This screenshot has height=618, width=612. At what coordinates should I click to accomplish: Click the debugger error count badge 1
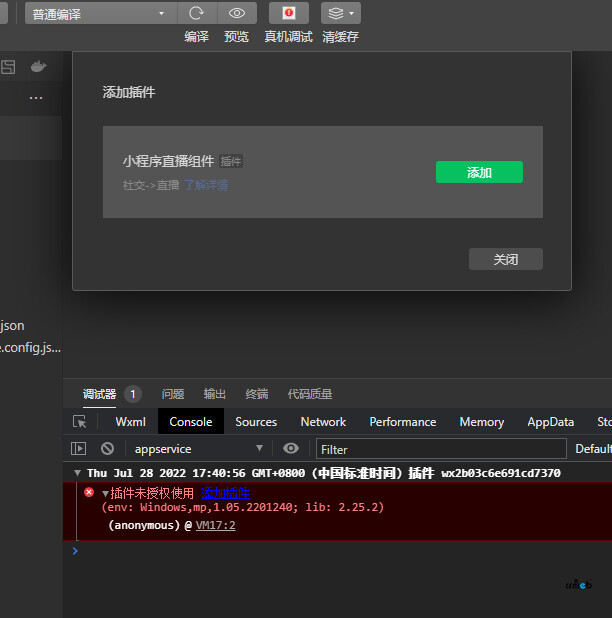pos(133,394)
